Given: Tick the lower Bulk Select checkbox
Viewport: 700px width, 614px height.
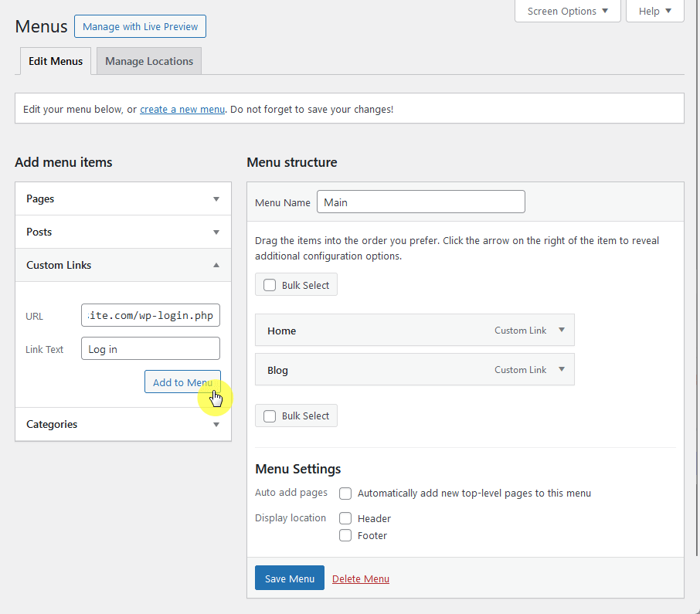Looking at the screenshot, I should click(270, 416).
